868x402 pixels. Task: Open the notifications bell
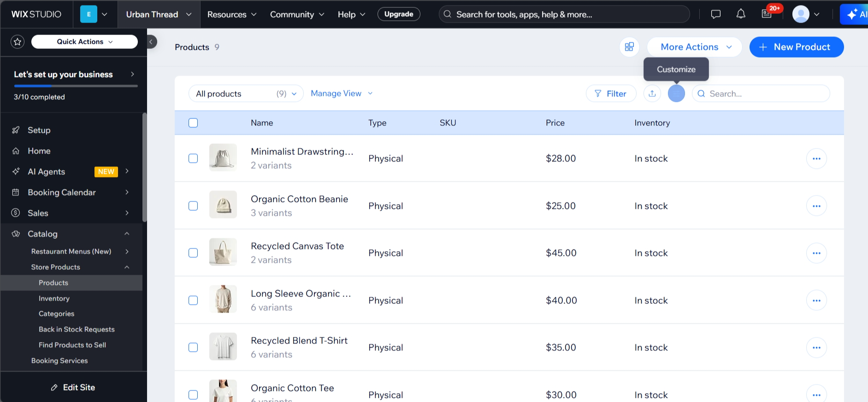[x=741, y=14]
